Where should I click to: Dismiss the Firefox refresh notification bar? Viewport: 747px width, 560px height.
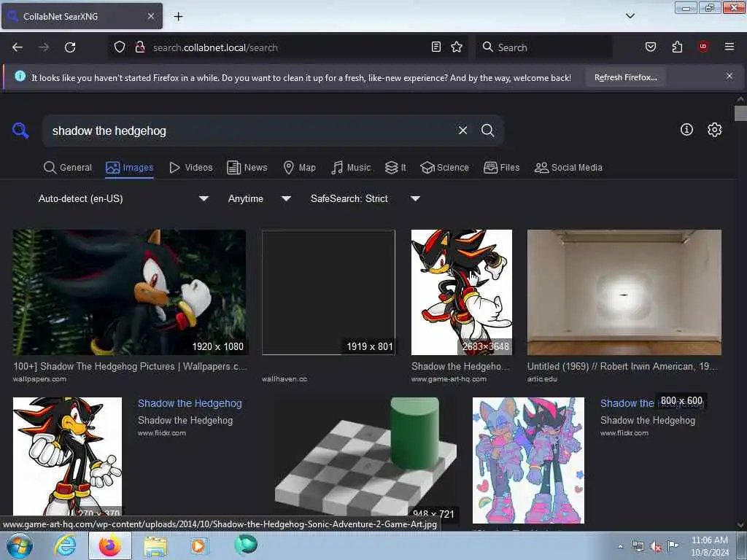(729, 76)
